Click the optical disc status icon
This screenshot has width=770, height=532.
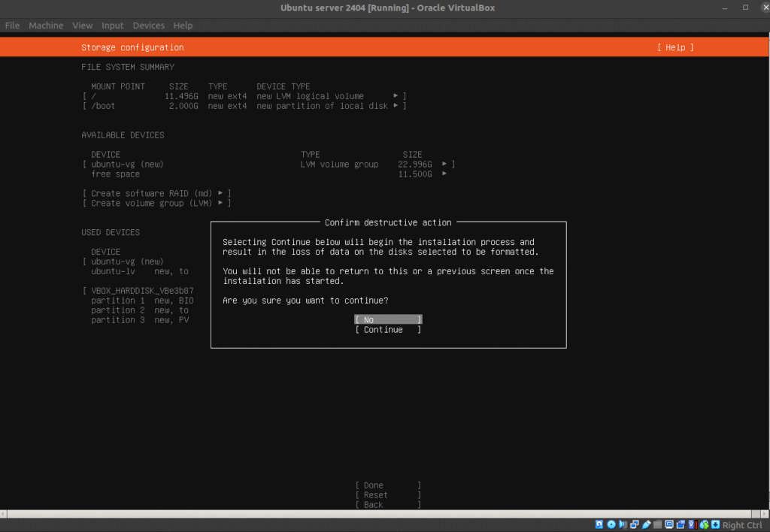tap(611, 524)
